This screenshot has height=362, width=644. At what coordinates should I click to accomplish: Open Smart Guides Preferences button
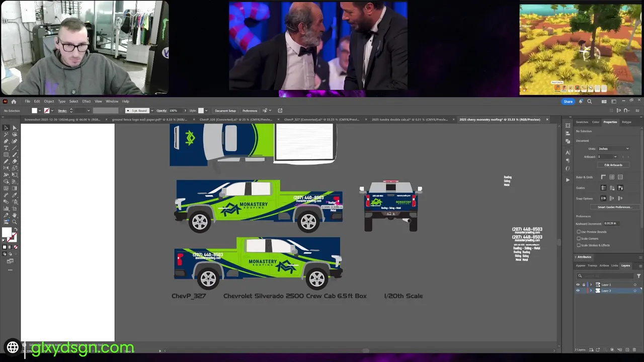[615, 207]
